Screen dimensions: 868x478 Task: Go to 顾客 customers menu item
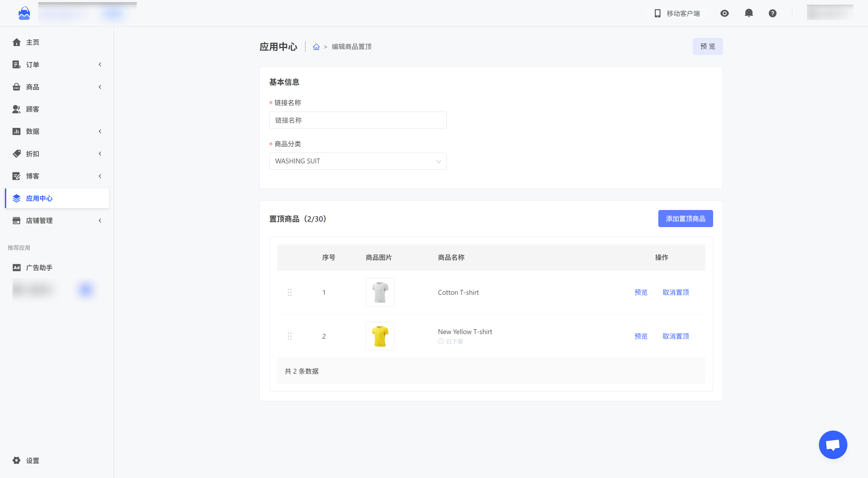coord(32,109)
